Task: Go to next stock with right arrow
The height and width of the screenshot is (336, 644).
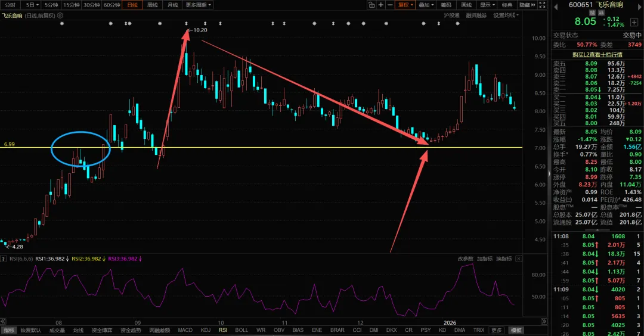Action: 640,7
